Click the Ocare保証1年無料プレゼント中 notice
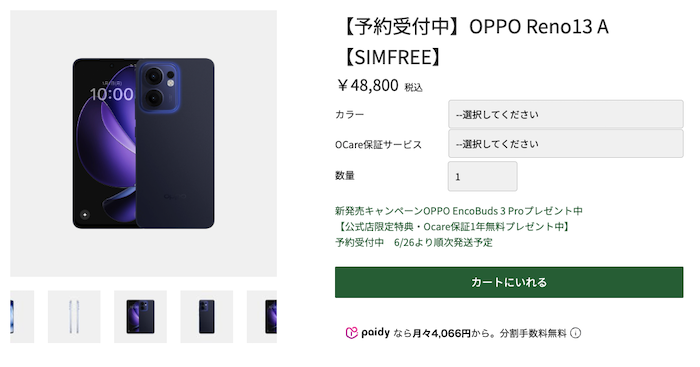 tap(453, 226)
